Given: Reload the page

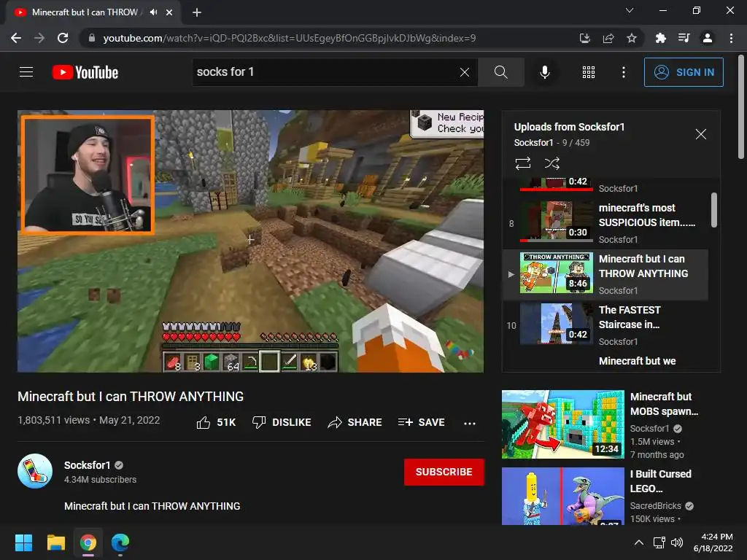Looking at the screenshot, I should pyautogui.click(x=63, y=38).
